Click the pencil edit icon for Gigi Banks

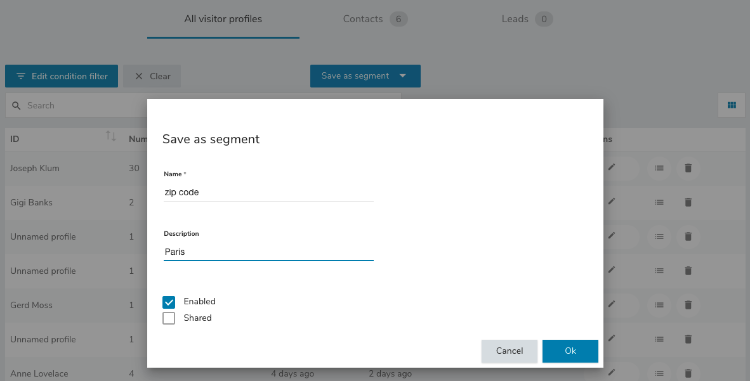coord(611,202)
